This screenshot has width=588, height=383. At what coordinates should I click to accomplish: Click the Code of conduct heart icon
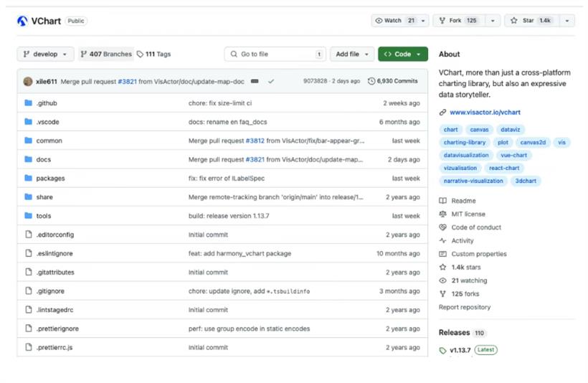(443, 227)
